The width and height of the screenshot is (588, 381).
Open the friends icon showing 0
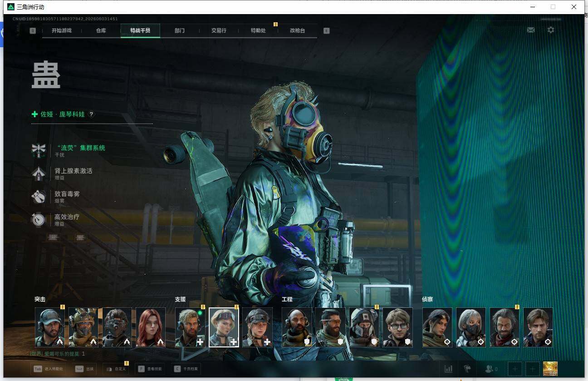click(491, 369)
